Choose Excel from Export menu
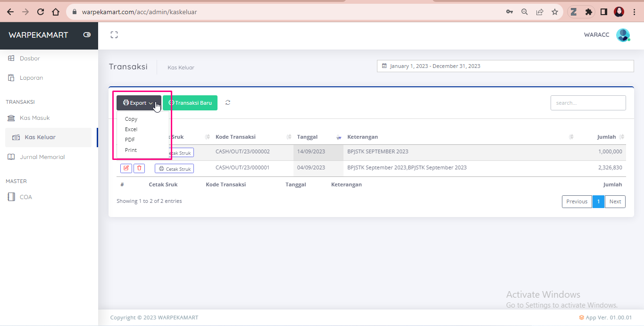The width and height of the screenshot is (644, 326). pyautogui.click(x=131, y=129)
